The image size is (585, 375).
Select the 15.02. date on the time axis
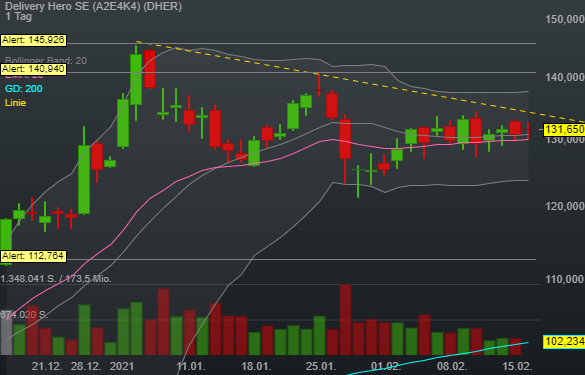(x=517, y=366)
